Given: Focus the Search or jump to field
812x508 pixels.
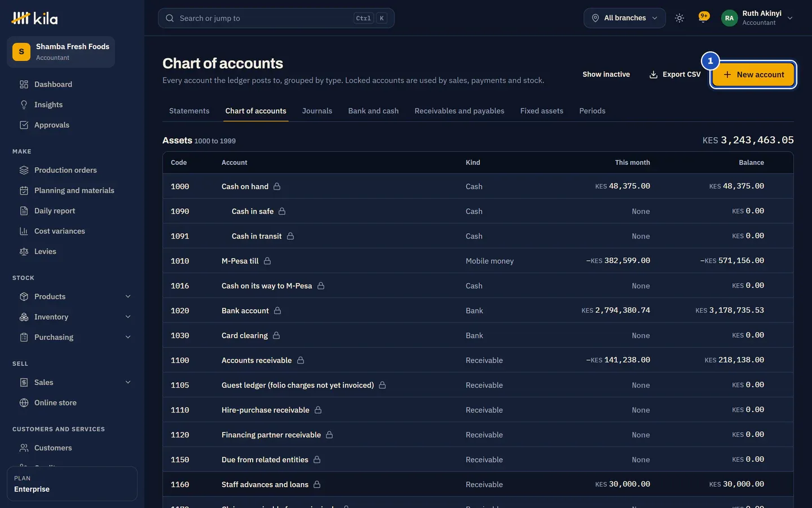Looking at the screenshot, I should [276, 18].
